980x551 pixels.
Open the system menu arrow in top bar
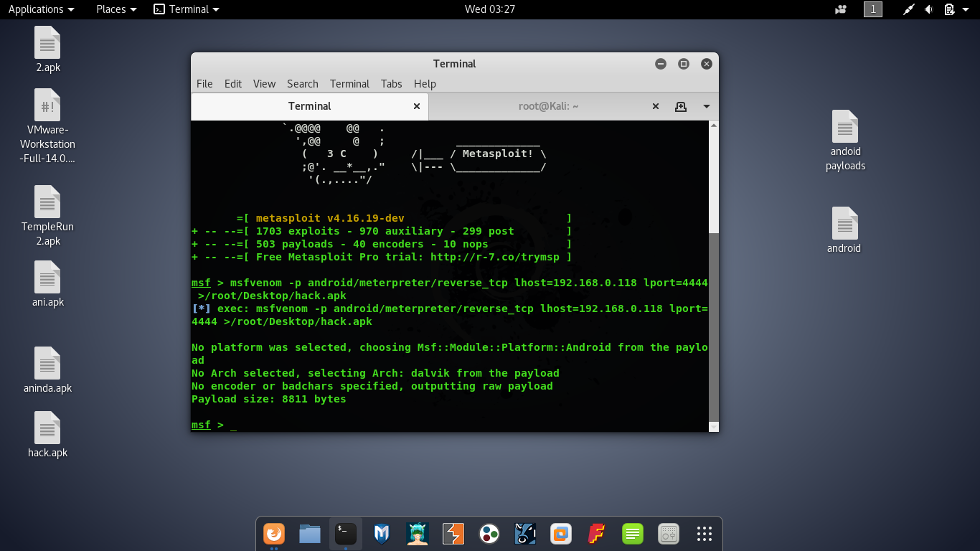pyautogui.click(x=966, y=9)
